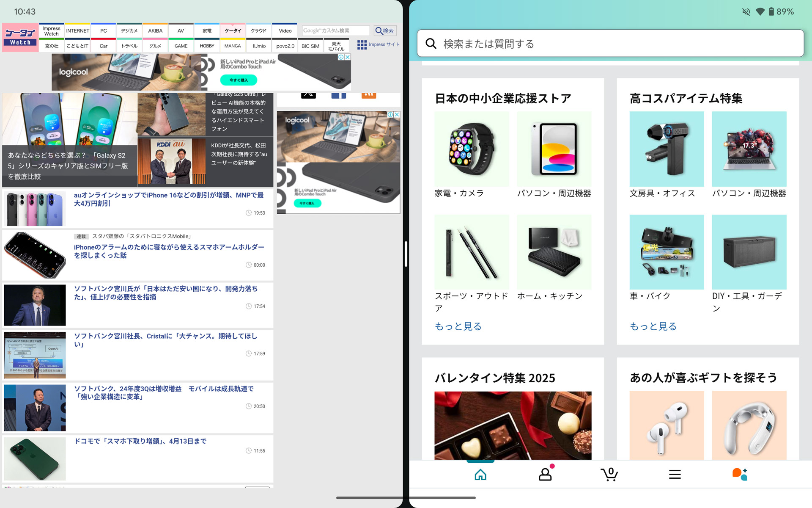Tap もっと見る under 日本の中小企業応援ストア
The image size is (812, 508).
pyautogui.click(x=458, y=326)
